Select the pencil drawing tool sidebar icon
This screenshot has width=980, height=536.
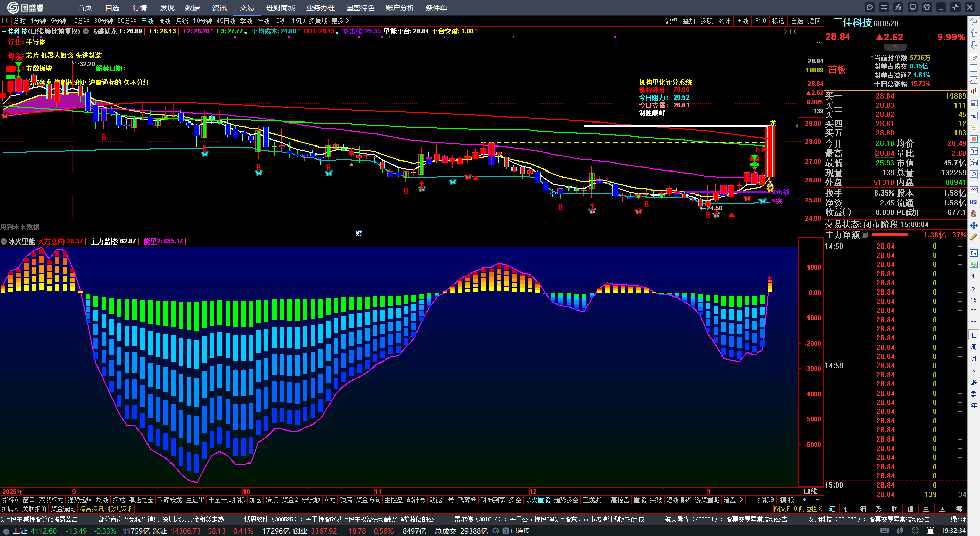[x=974, y=237]
